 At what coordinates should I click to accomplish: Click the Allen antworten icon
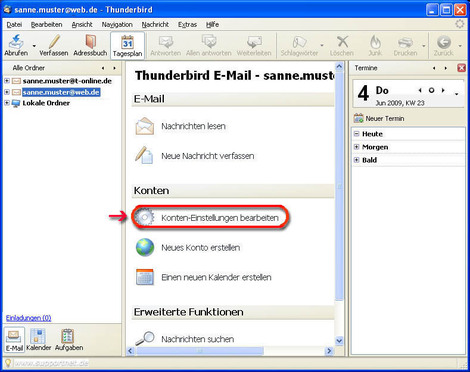point(209,42)
